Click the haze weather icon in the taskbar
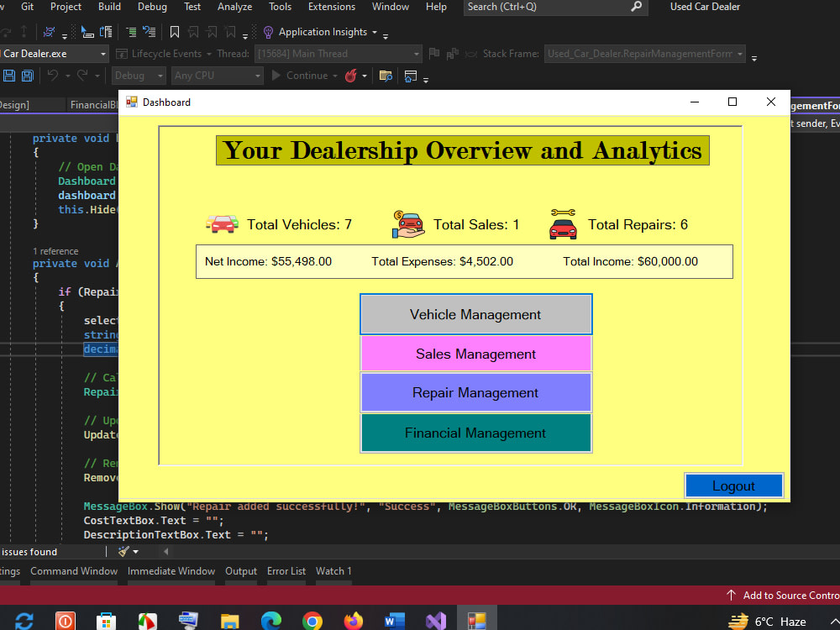Screen dimensions: 840x630 click(738, 620)
